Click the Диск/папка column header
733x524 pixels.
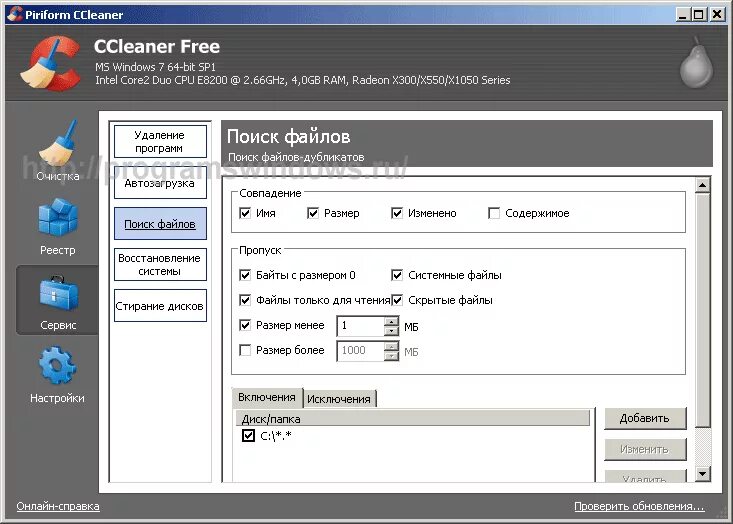[413, 419]
